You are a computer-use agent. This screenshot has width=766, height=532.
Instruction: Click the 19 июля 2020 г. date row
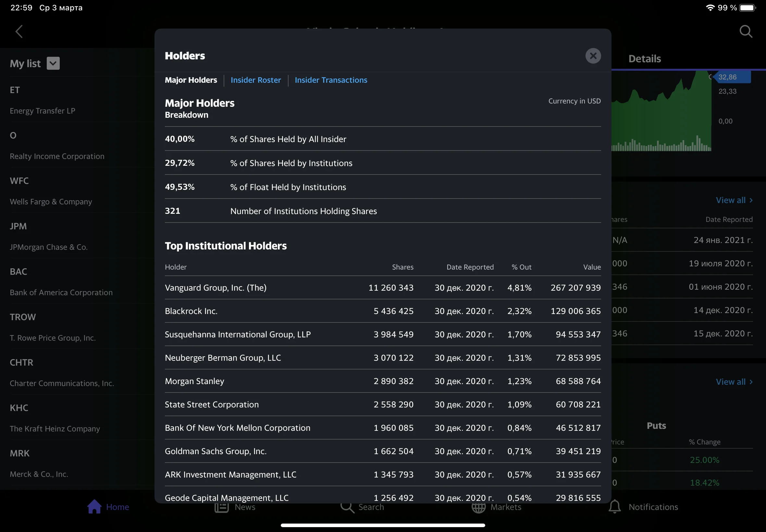click(x=721, y=263)
